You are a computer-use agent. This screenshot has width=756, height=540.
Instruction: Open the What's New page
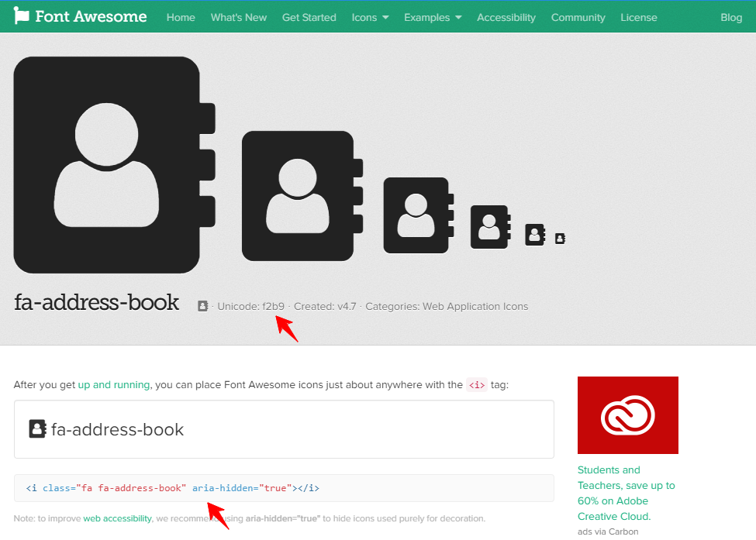point(239,17)
